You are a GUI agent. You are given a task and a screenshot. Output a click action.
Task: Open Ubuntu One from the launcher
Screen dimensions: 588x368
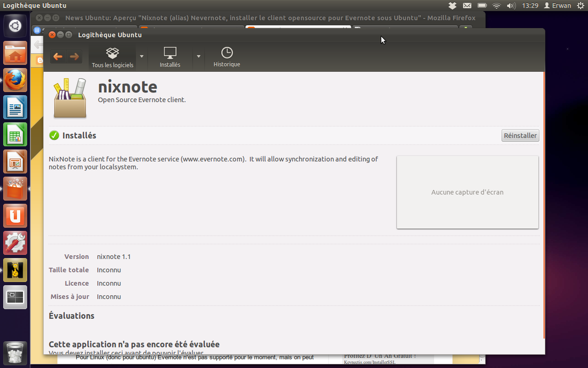click(x=15, y=216)
